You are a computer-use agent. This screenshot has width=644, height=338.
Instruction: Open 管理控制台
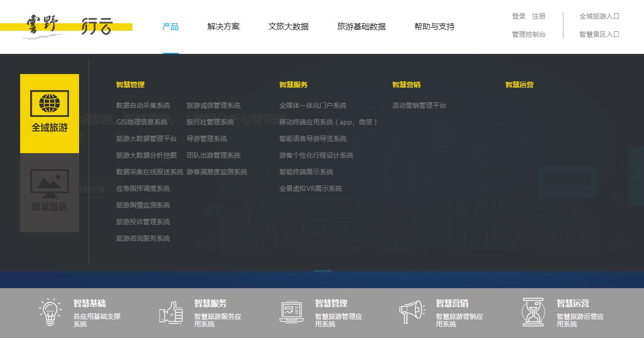529,34
